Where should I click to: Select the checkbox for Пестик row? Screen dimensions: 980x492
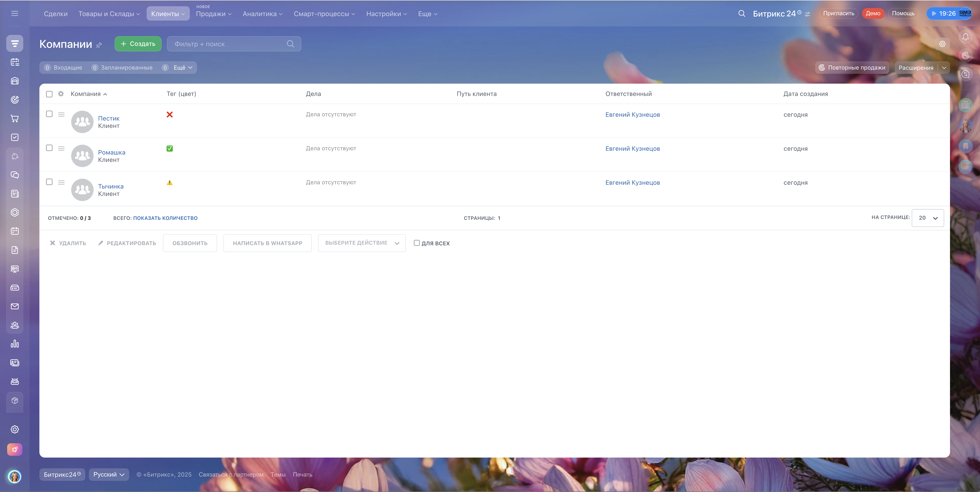49,114
